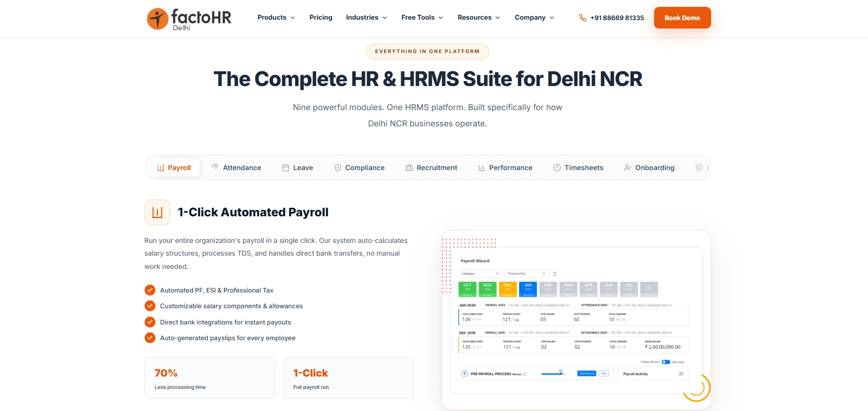
Task: Click check icon beside Direct bank integrations
Action: 150,322
